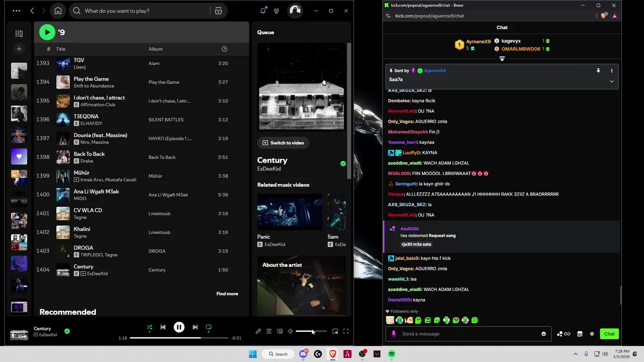This screenshot has height=362, width=644.
Task: Skip to the previous track
Action: [163, 327]
